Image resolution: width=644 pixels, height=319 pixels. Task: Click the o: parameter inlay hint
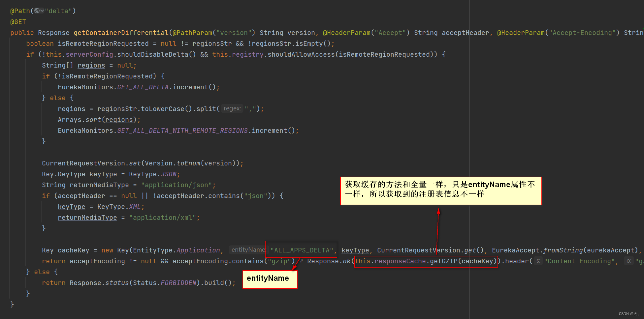pyautogui.click(x=629, y=261)
